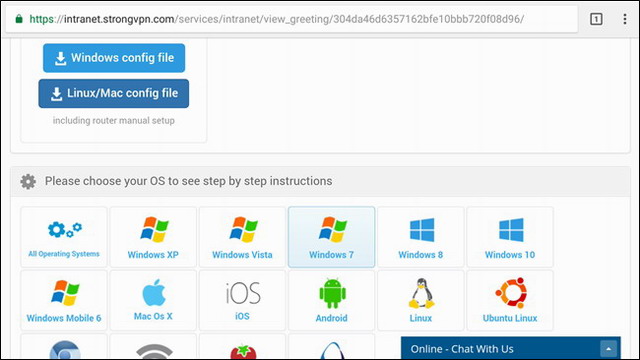Viewport: 640px width, 360px height.
Task: Choose the Ubuntu Linux logo tile
Action: pyautogui.click(x=510, y=300)
